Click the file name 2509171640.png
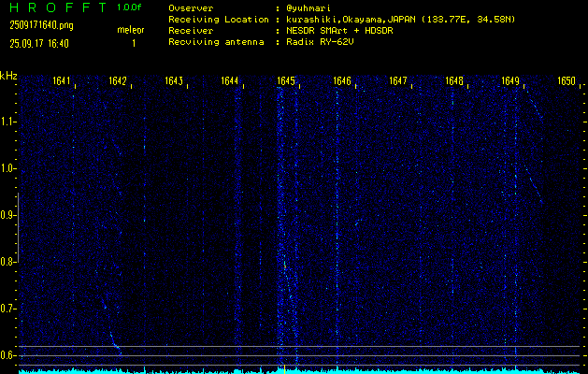The height and width of the screenshot is (374, 588). (42, 25)
